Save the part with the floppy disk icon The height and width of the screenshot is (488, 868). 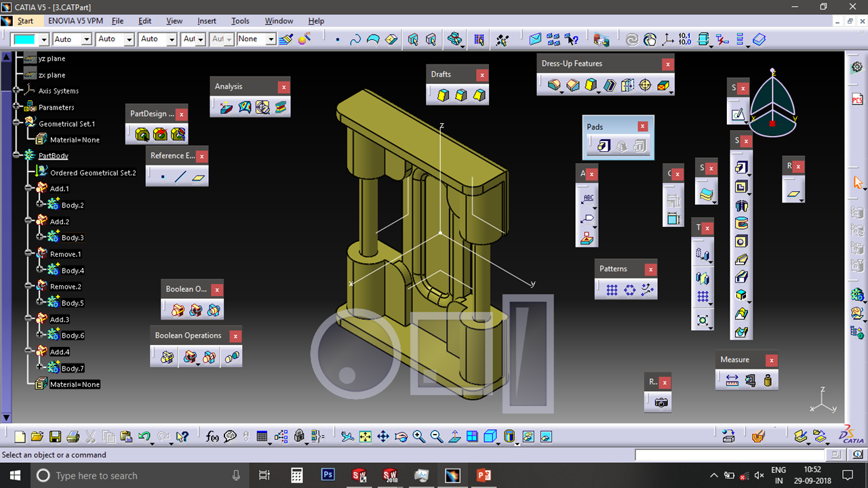56,437
